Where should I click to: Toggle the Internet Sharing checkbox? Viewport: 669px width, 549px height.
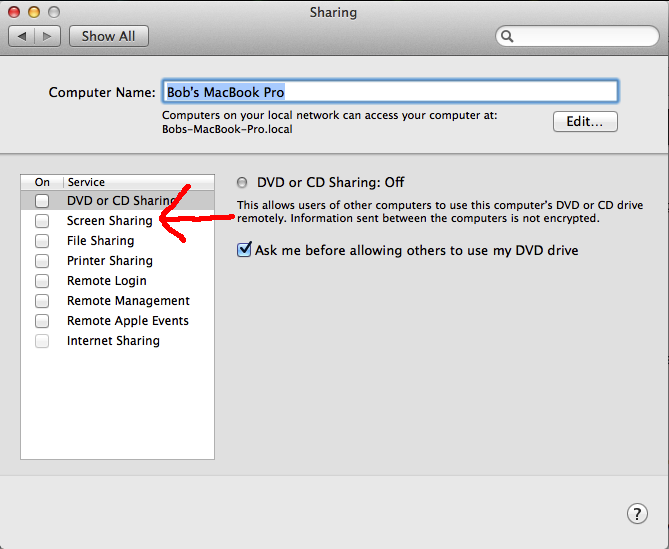pyautogui.click(x=42, y=341)
